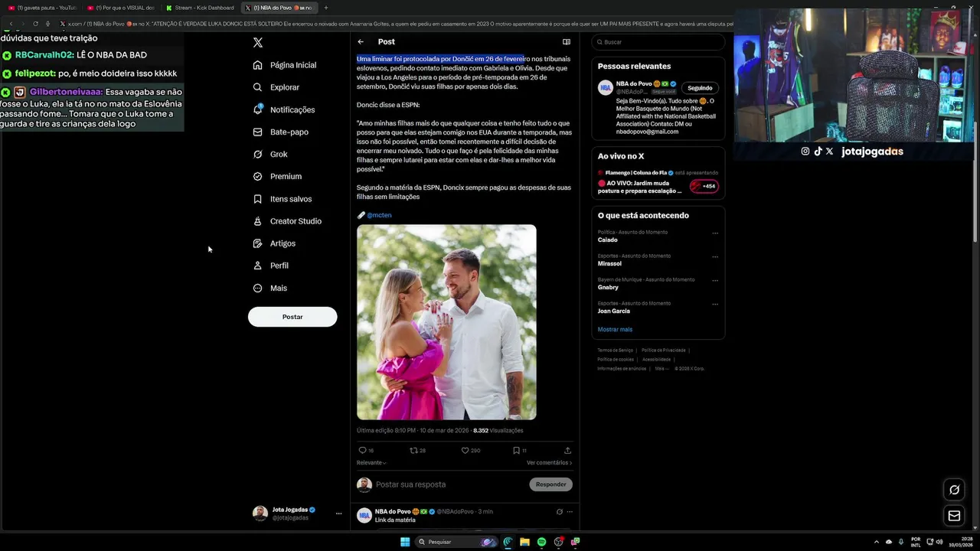Click the Postar button
Screen dimensions: 980x551
pos(292,317)
